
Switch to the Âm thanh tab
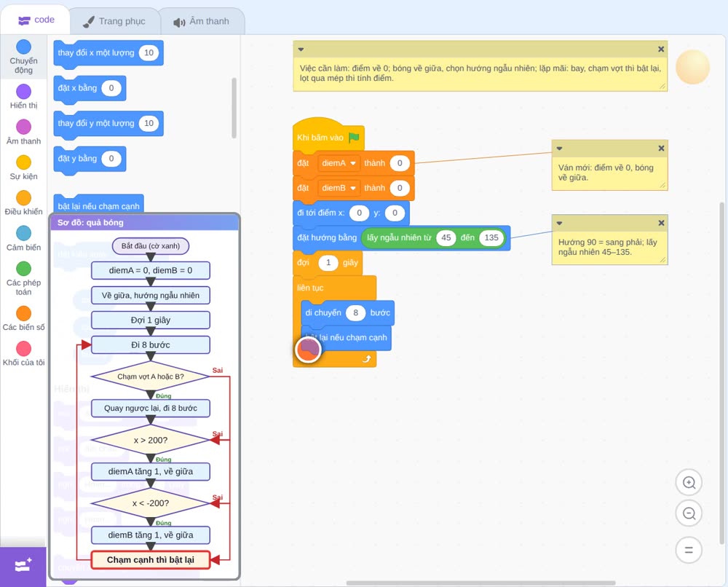click(202, 21)
